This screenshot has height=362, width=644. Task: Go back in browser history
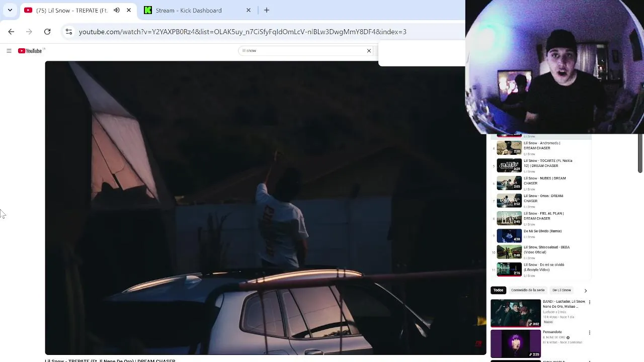[11, 32]
